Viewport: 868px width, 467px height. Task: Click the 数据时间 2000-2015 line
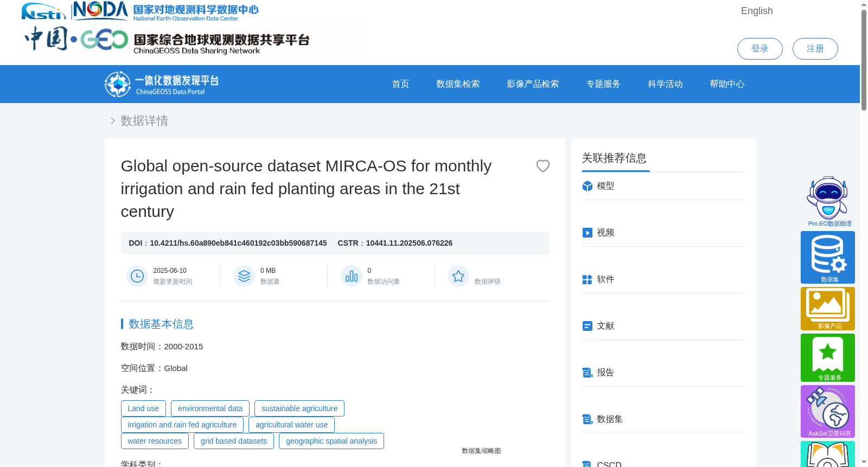tap(162, 347)
